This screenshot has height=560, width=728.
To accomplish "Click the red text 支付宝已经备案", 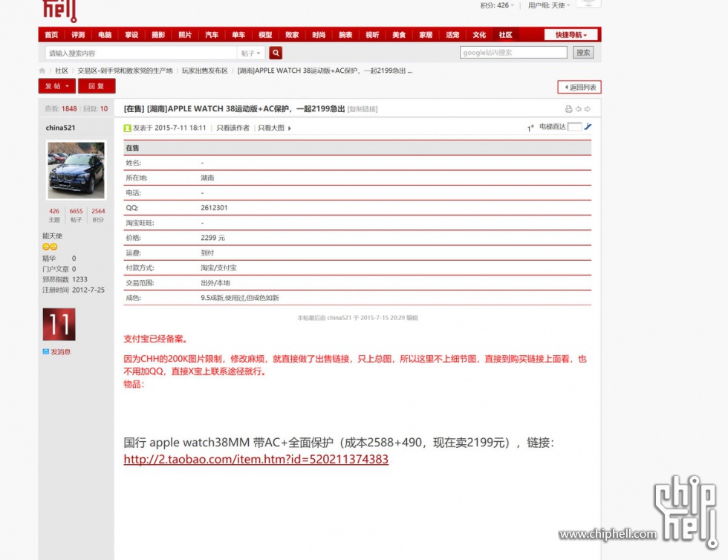I will (x=156, y=339).
